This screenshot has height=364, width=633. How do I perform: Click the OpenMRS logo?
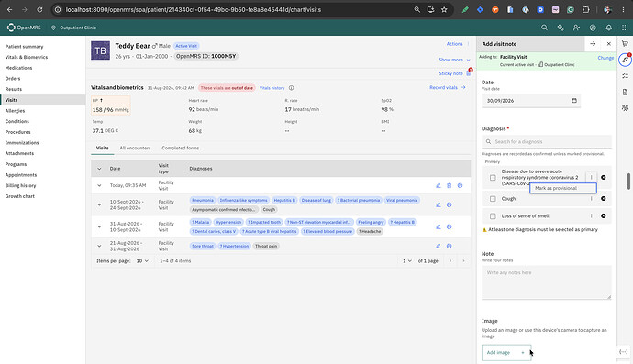(x=24, y=28)
